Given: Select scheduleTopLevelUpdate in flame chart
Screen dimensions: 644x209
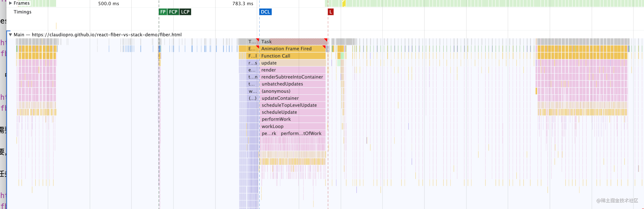Looking at the screenshot, I should click(x=293, y=105).
